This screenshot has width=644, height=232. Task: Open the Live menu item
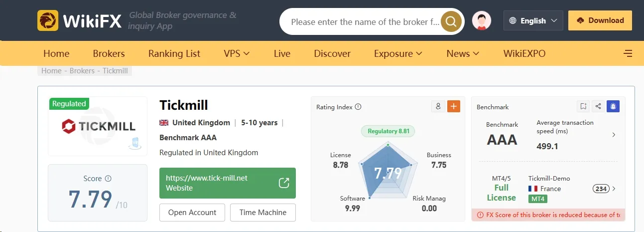pos(282,53)
